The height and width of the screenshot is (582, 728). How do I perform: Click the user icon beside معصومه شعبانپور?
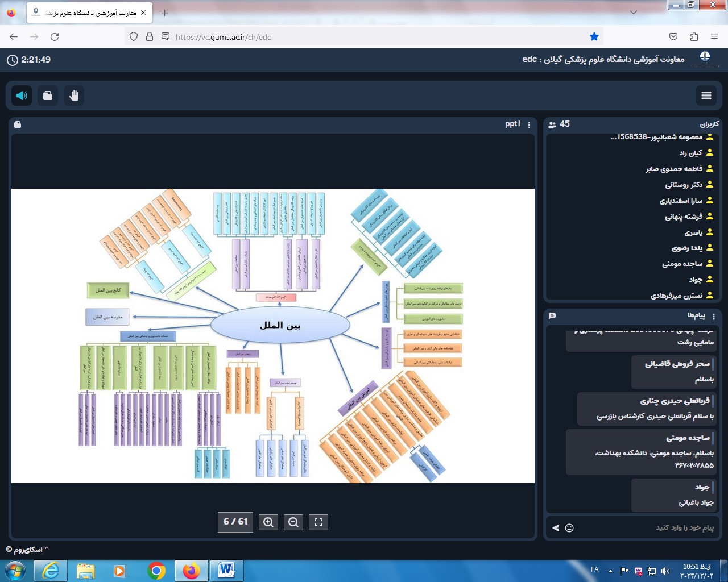coord(710,136)
